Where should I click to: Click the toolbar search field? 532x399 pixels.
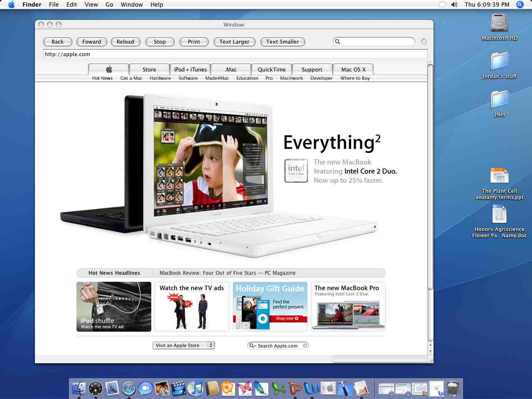coord(374,42)
